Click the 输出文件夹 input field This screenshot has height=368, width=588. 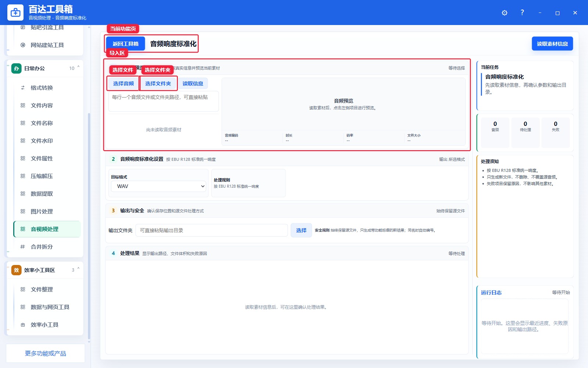[x=212, y=230]
